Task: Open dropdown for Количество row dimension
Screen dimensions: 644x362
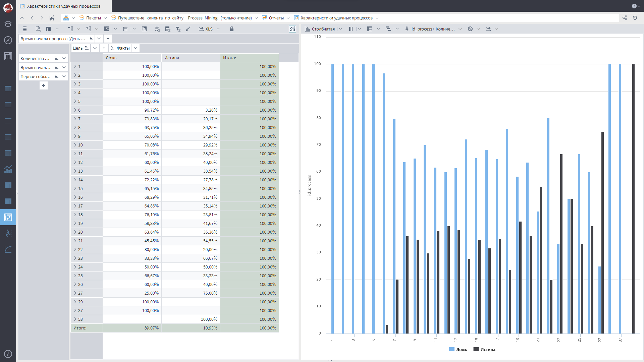Action: click(64, 58)
